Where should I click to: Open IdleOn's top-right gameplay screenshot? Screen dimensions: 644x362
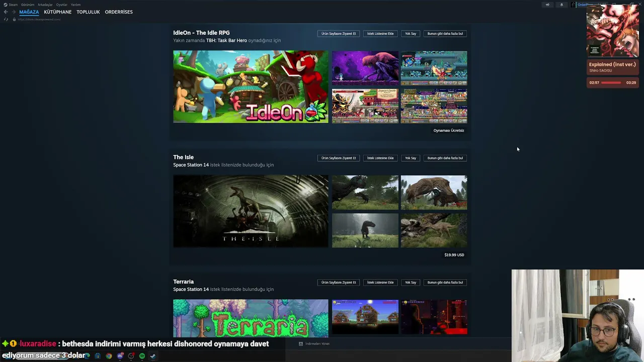pos(434,68)
